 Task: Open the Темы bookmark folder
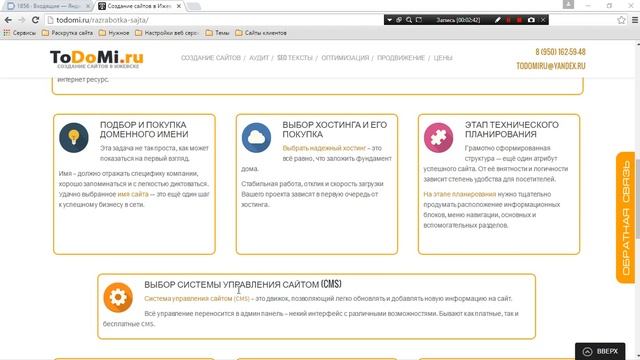(218, 33)
